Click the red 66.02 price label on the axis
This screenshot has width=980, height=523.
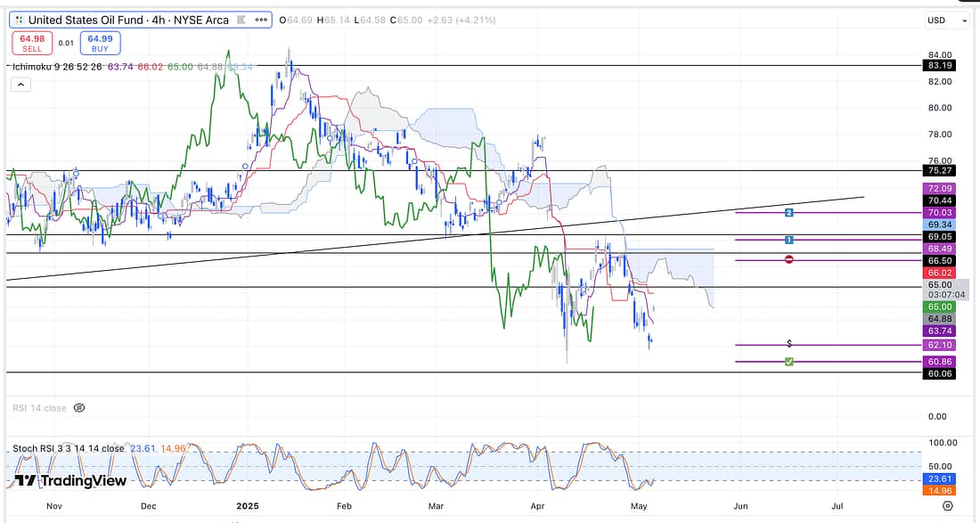[941, 273]
